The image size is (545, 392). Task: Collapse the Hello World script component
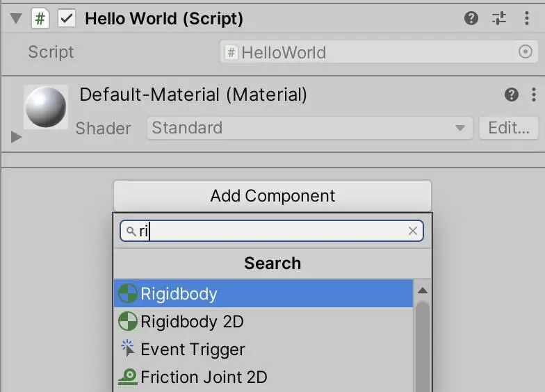tap(15, 19)
